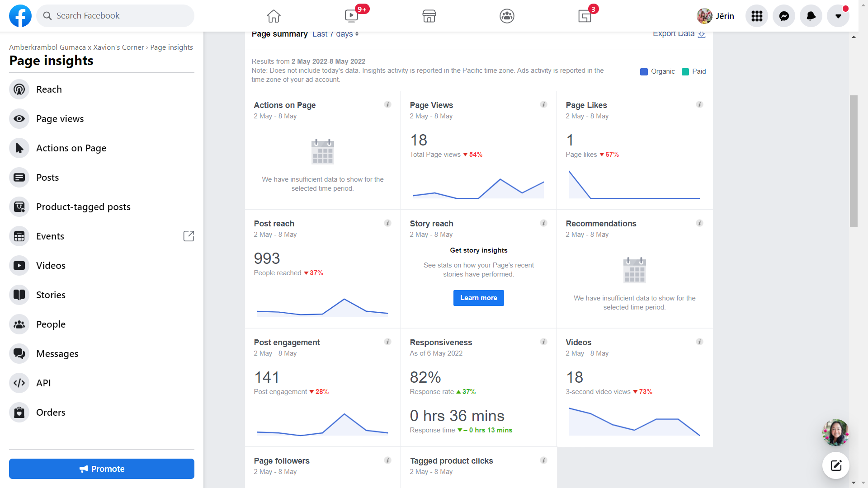The height and width of the screenshot is (488, 868).
Task: Click the Page Views line chart
Action: click(478, 188)
